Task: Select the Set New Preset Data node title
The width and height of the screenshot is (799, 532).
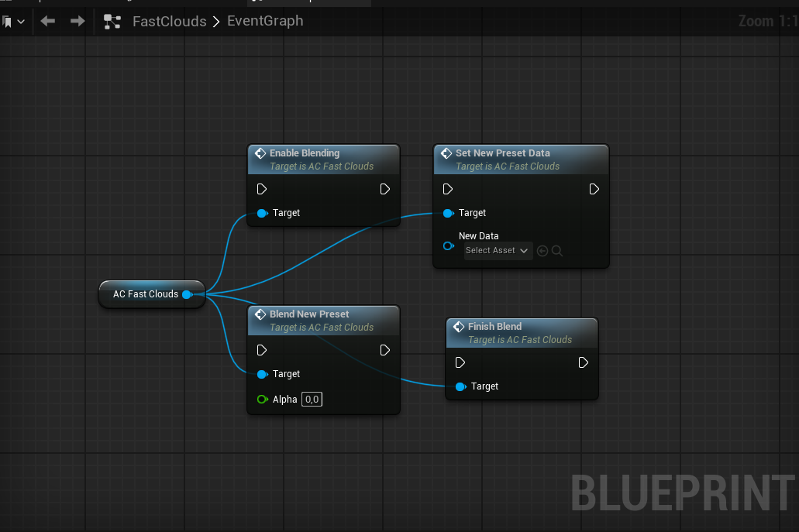Action: click(502, 153)
